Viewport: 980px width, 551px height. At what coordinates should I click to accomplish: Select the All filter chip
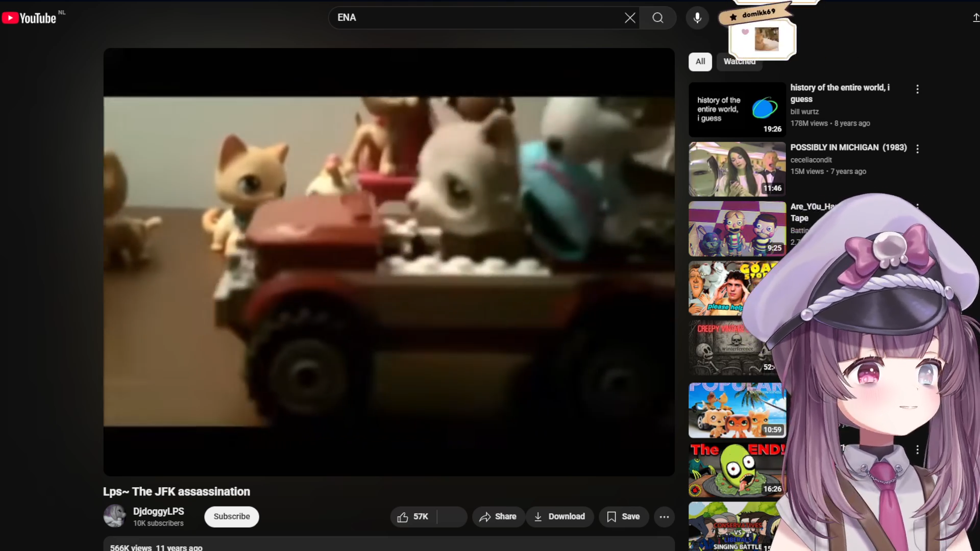(x=700, y=62)
